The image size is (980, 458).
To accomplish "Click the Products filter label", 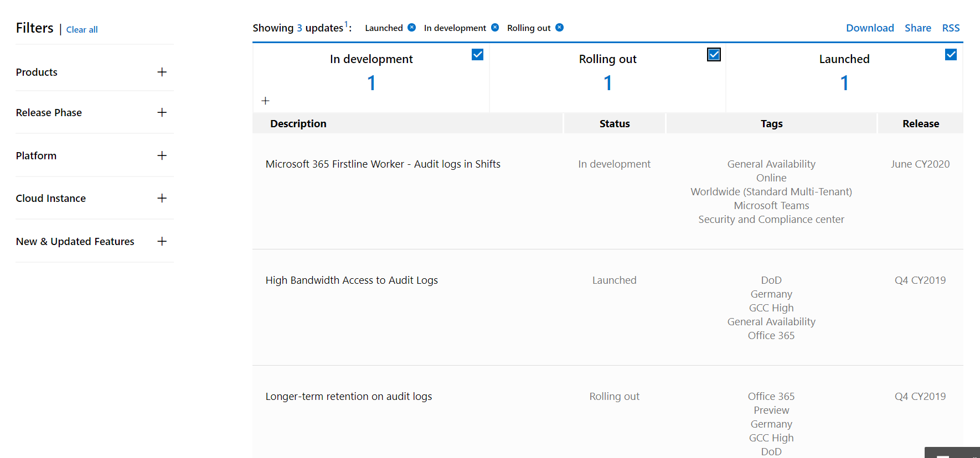I will click(x=37, y=72).
